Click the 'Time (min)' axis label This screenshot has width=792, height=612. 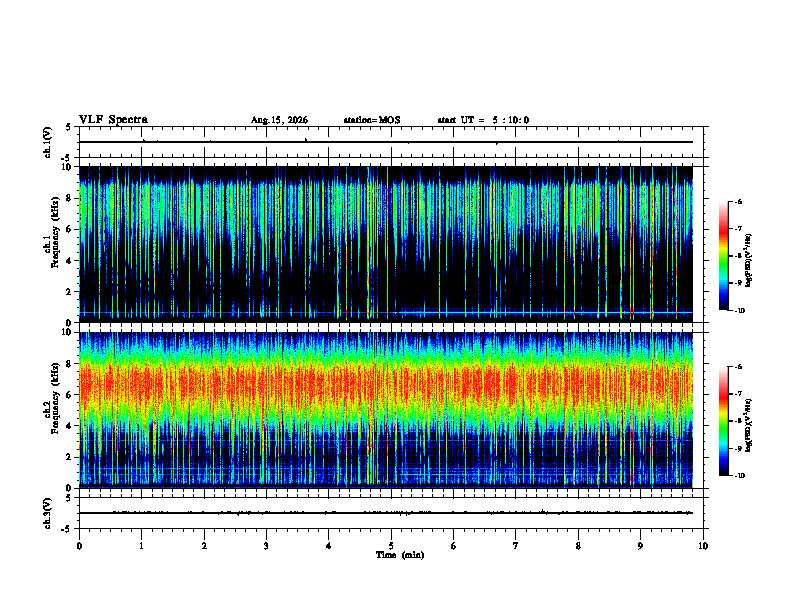coord(400,555)
